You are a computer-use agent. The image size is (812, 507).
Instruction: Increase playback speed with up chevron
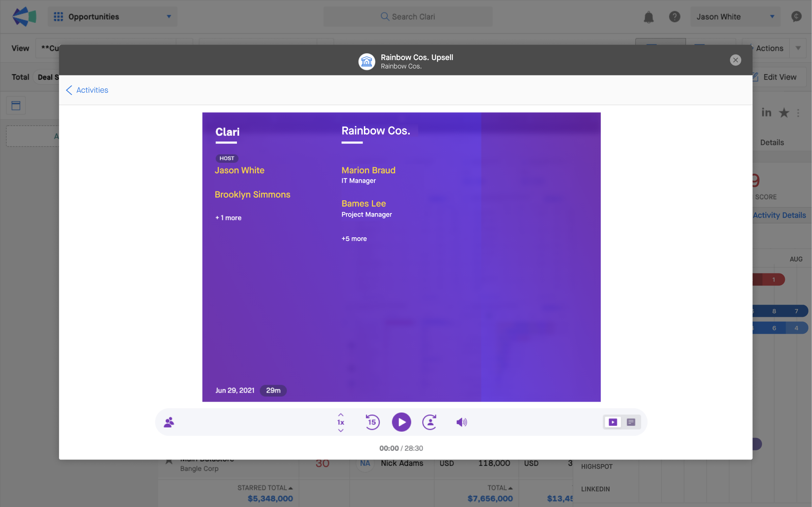(x=341, y=415)
